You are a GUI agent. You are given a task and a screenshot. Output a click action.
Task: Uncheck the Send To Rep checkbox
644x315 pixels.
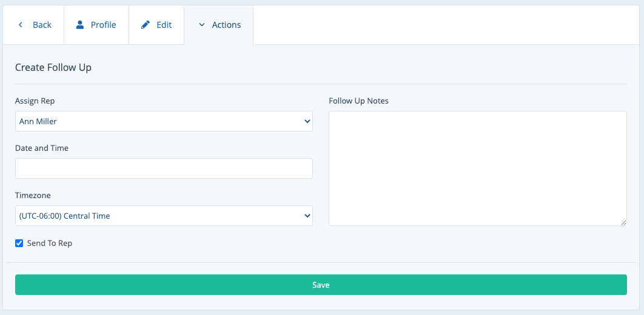pyautogui.click(x=19, y=244)
